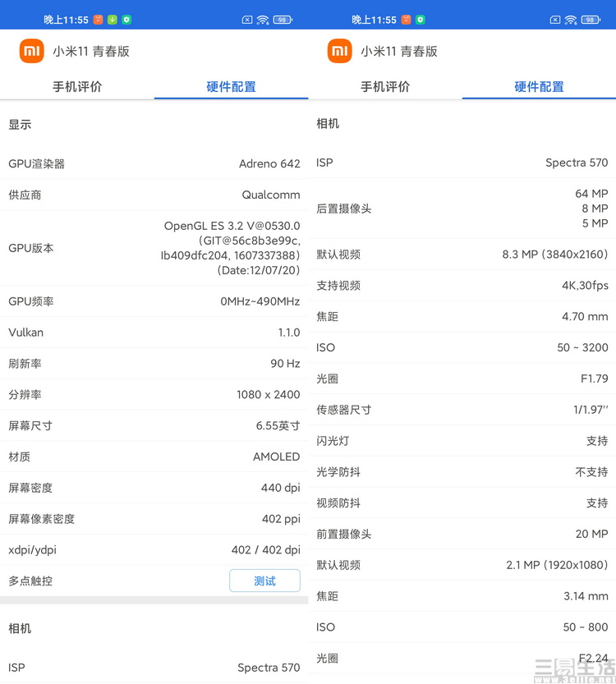This screenshot has width=616, height=684.
Task: Tap the 显示 section header
Action: pos(20,124)
